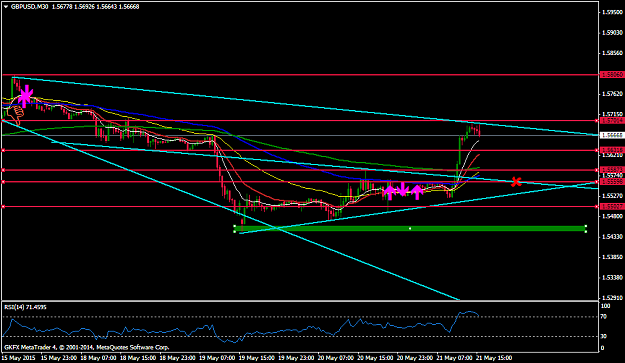625x363 pixels.
Task: Click the 18 May 15:00 time label
Action: tap(138, 358)
